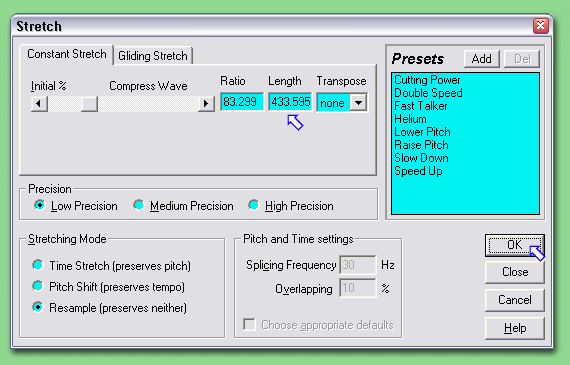Click the stretch percentage slider thumb
This screenshot has width=570, height=365.
tap(89, 104)
